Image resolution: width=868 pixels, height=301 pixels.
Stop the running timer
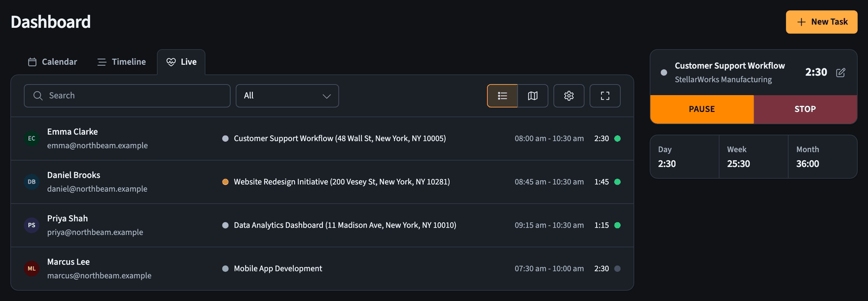pyautogui.click(x=806, y=109)
